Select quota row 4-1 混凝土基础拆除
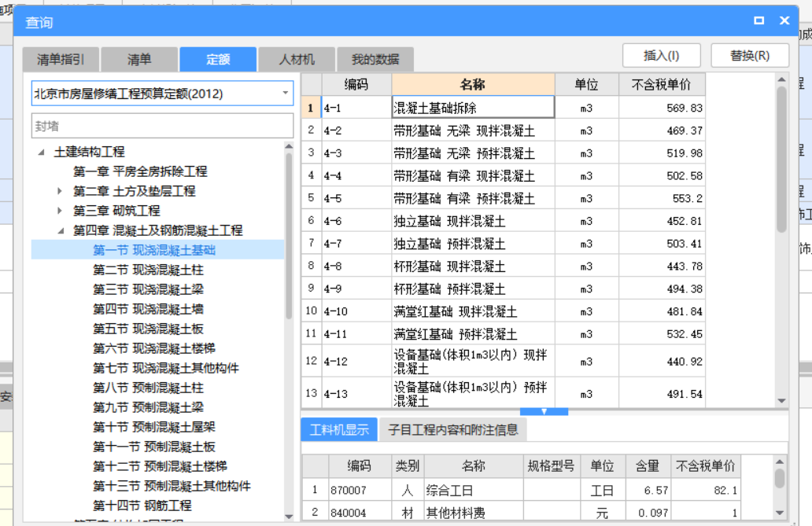Viewport: 812px width, 526px height. (x=503, y=108)
